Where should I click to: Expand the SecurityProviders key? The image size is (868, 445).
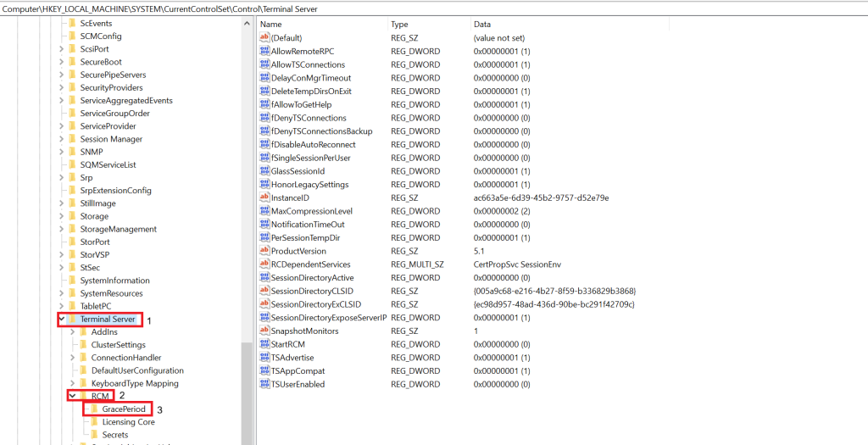tap(61, 87)
